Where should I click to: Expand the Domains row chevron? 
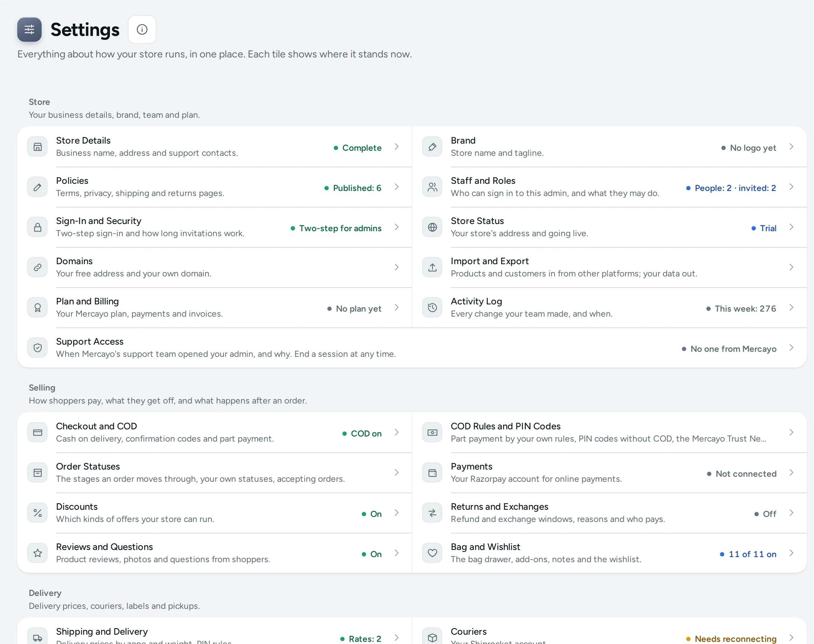tap(397, 267)
